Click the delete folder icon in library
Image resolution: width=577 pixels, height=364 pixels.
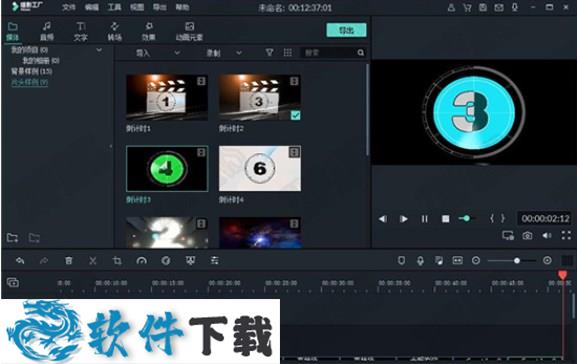coord(34,238)
